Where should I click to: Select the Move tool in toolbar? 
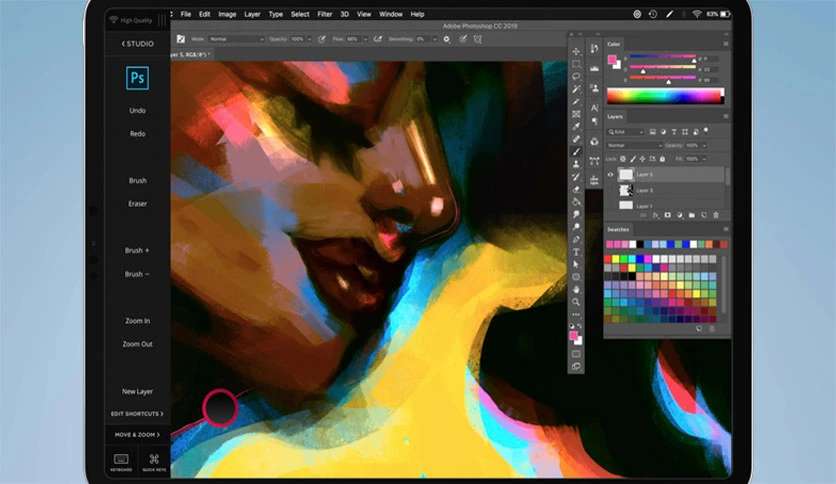[x=576, y=51]
